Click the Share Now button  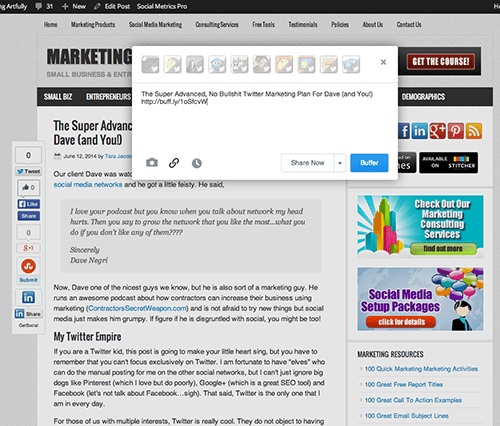(307, 163)
